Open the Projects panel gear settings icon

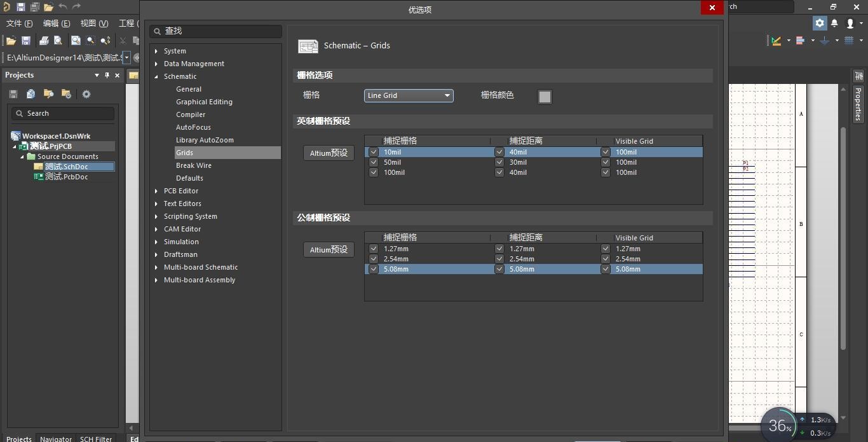pyautogui.click(x=86, y=94)
